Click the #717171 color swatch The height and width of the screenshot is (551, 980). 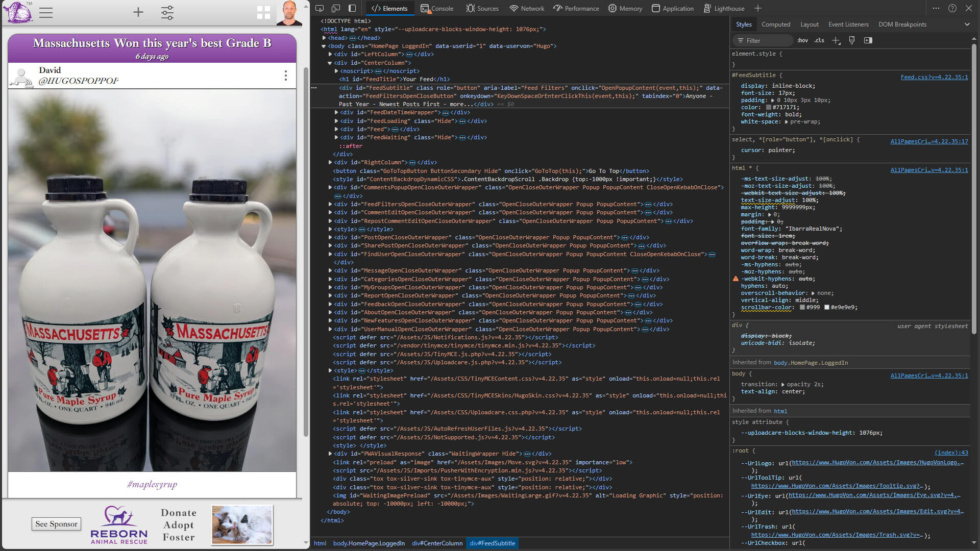[769, 108]
